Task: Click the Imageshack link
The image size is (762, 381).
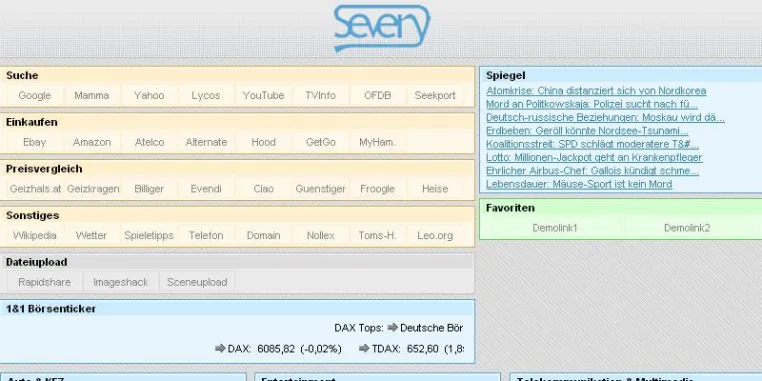Action: click(x=121, y=282)
